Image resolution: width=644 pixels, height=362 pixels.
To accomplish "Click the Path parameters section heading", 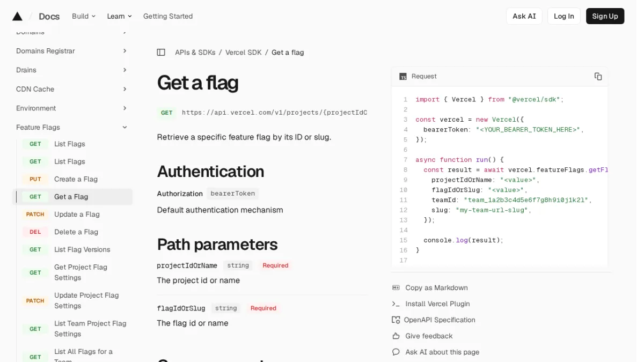I will click(217, 244).
